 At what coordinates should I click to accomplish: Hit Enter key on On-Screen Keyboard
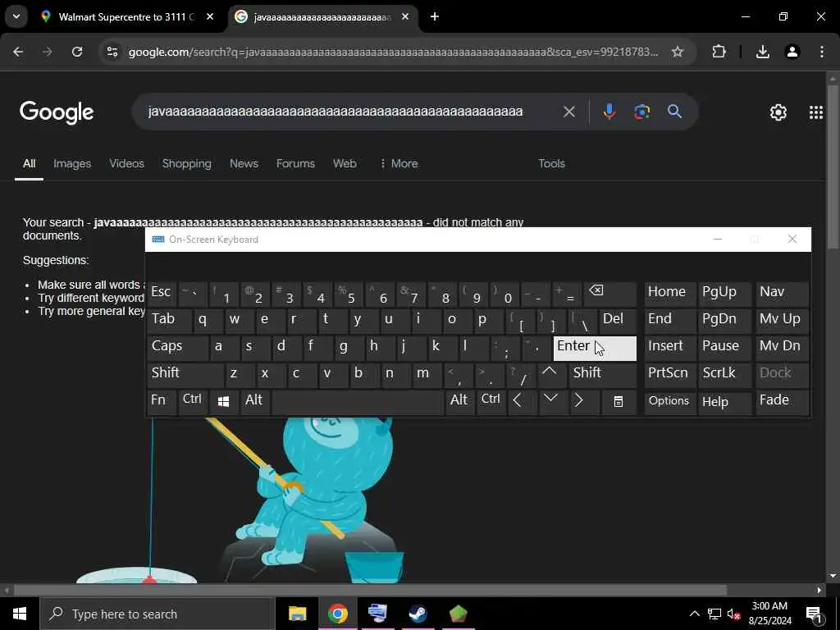tap(595, 348)
